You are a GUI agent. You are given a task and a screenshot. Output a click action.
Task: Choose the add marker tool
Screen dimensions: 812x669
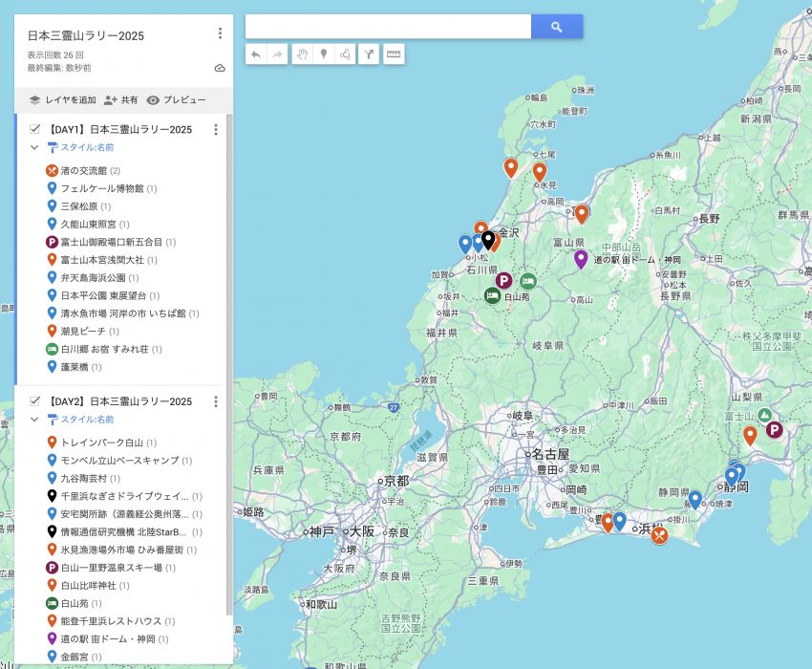click(x=324, y=54)
